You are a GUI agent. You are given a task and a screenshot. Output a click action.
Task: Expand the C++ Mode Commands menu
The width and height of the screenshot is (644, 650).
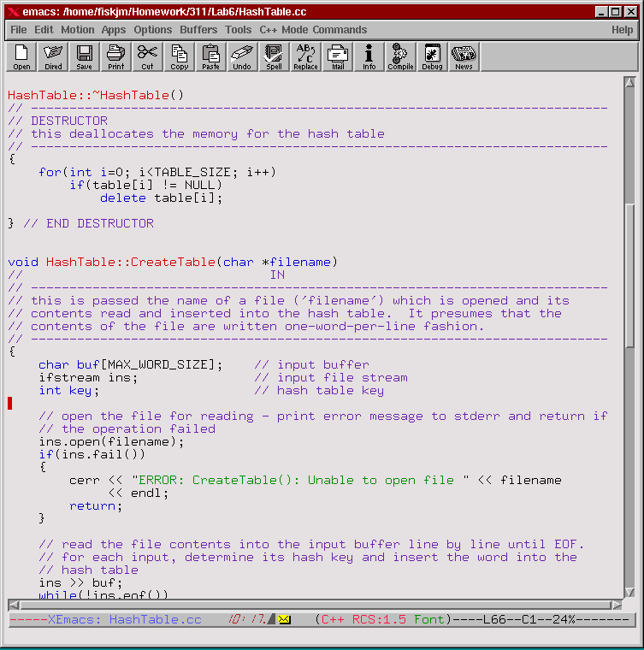coord(313,29)
